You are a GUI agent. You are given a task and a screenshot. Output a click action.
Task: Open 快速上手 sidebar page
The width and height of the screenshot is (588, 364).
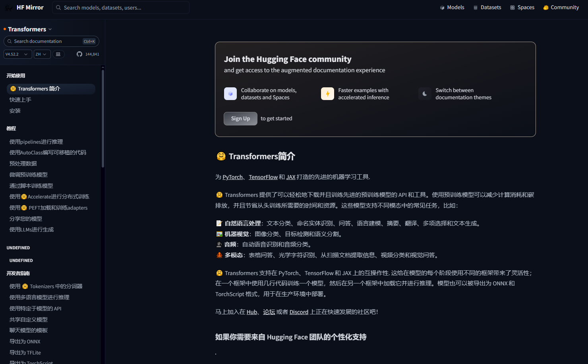(20, 100)
